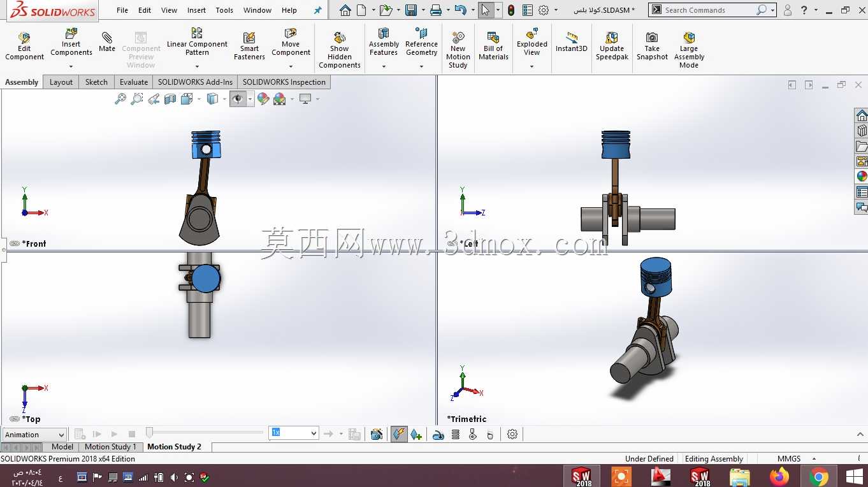Toggle Large Assembly Mode

(689, 50)
